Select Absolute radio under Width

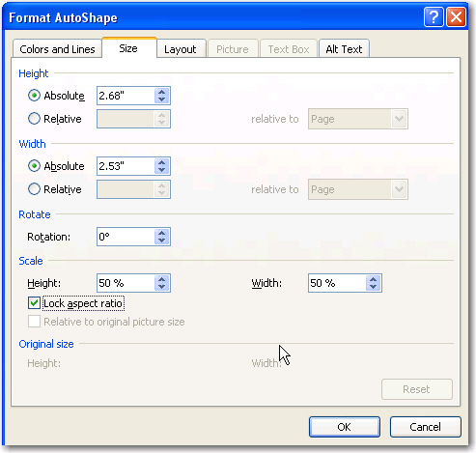tap(34, 166)
